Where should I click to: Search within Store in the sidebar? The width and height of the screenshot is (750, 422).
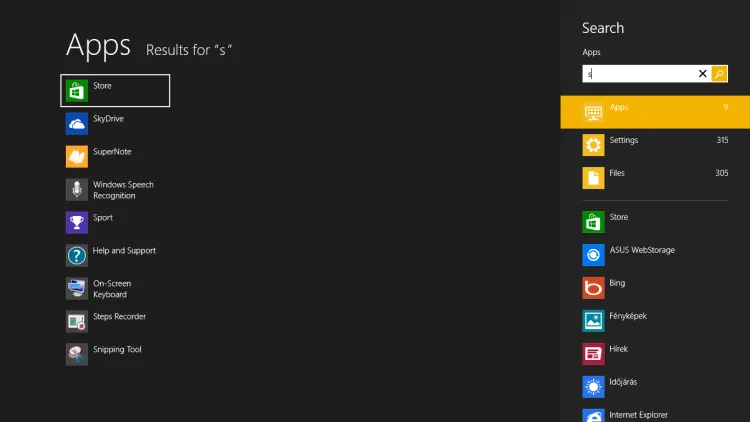point(618,222)
